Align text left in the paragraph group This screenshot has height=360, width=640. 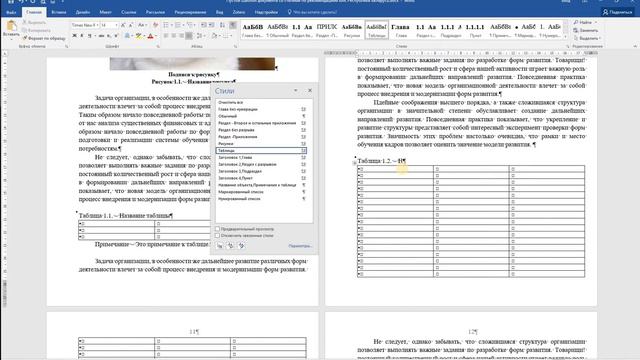tap(166, 36)
